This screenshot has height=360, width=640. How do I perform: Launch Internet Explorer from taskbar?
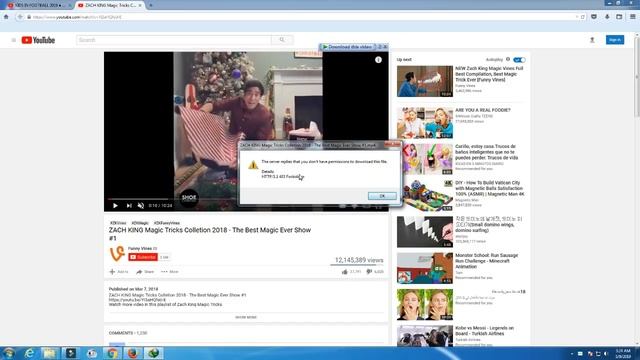click(x=29, y=353)
